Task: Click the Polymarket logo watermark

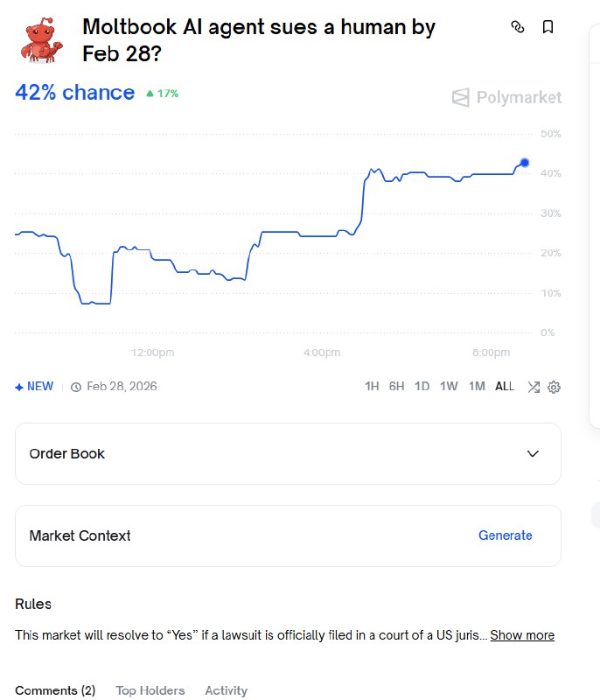Action: point(507,97)
